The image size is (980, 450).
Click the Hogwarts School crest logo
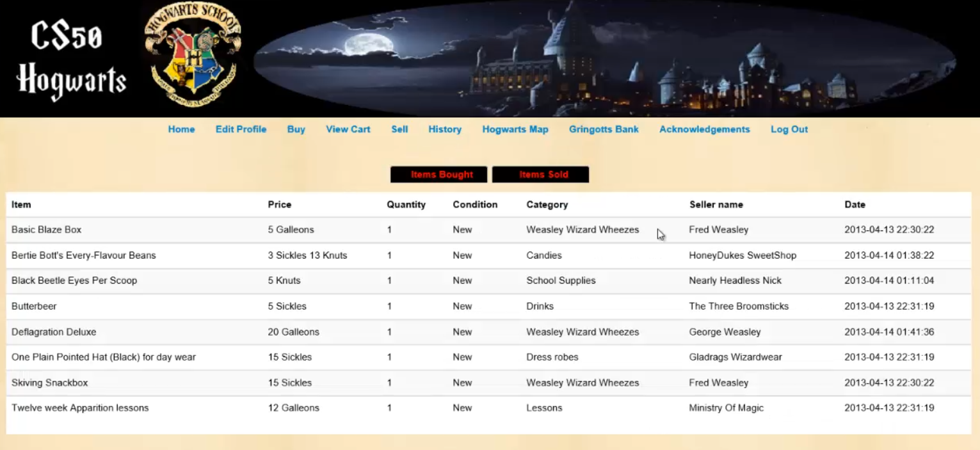point(193,55)
